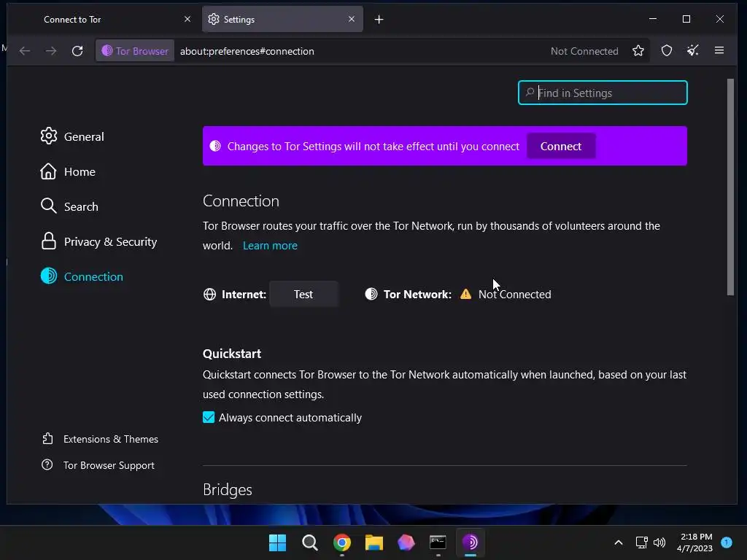Open clock and date panel
The height and width of the screenshot is (560, 747).
point(694,542)
